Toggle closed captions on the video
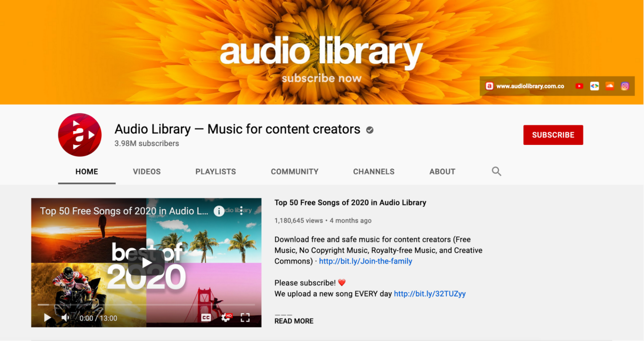This screenshot has height=341, width=644. [x=206, y=317]
